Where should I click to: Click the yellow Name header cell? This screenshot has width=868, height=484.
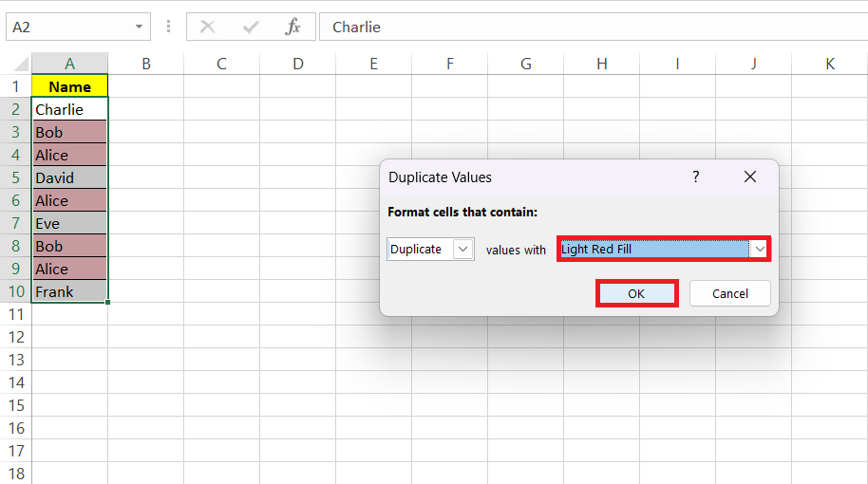69,86
